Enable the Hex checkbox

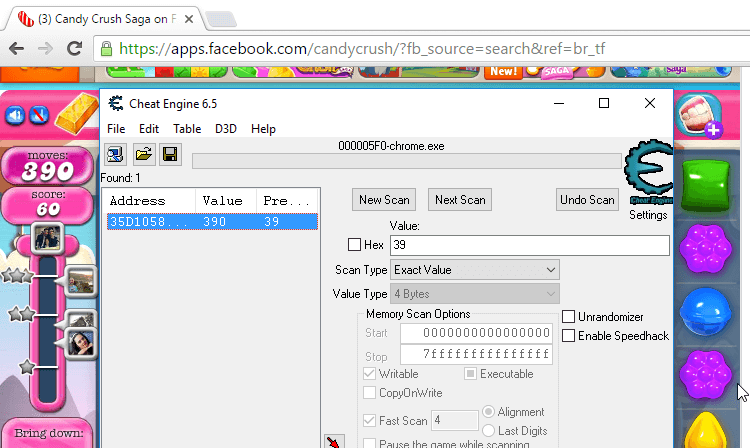(x=354, y=245)
